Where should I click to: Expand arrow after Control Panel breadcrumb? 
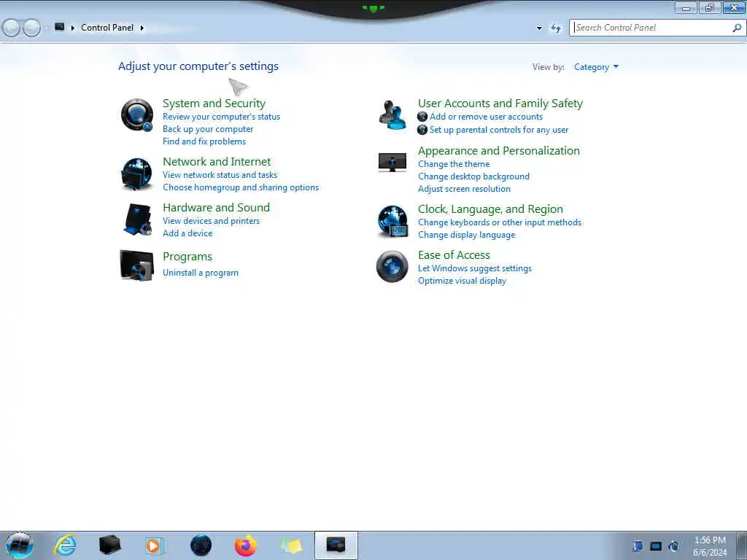pos(142,28)
